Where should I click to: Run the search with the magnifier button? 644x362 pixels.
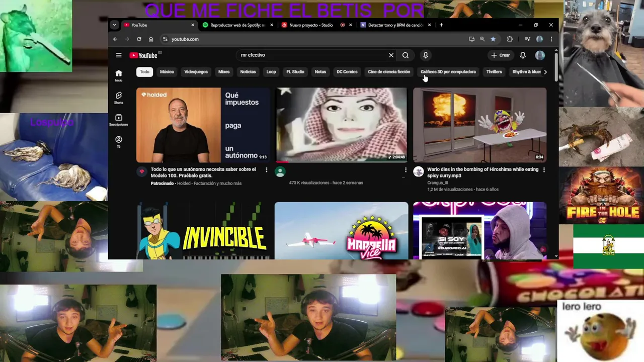pos(406,55)
